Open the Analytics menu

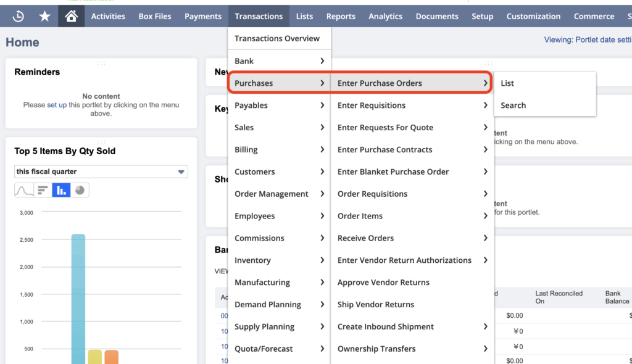pyautogui.click(x=385, y=16)
